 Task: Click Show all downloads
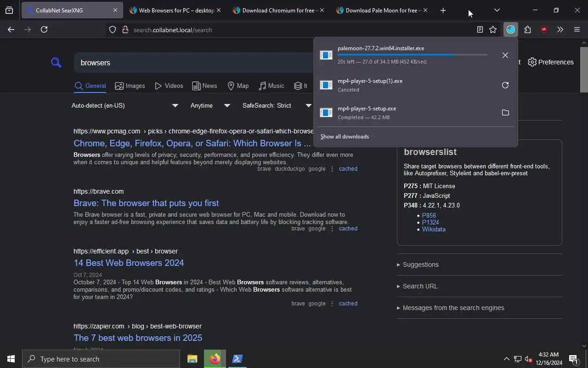point(345,137)
